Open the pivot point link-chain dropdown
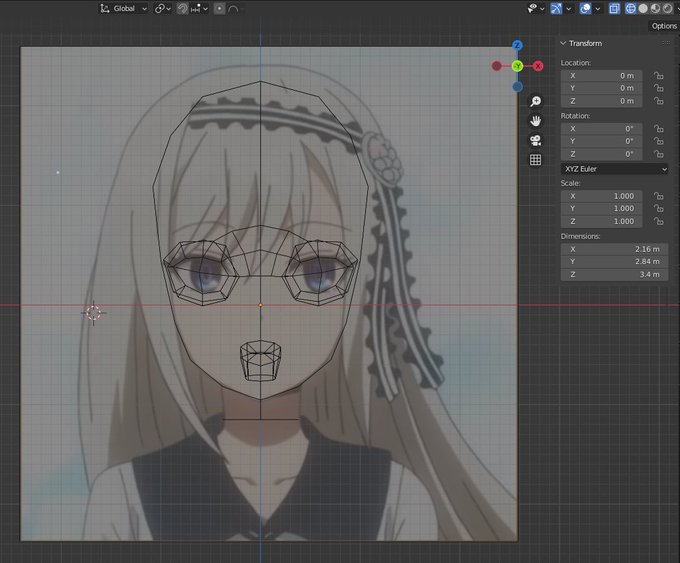This screenshot has height=563, width=680. pos(163,8)
